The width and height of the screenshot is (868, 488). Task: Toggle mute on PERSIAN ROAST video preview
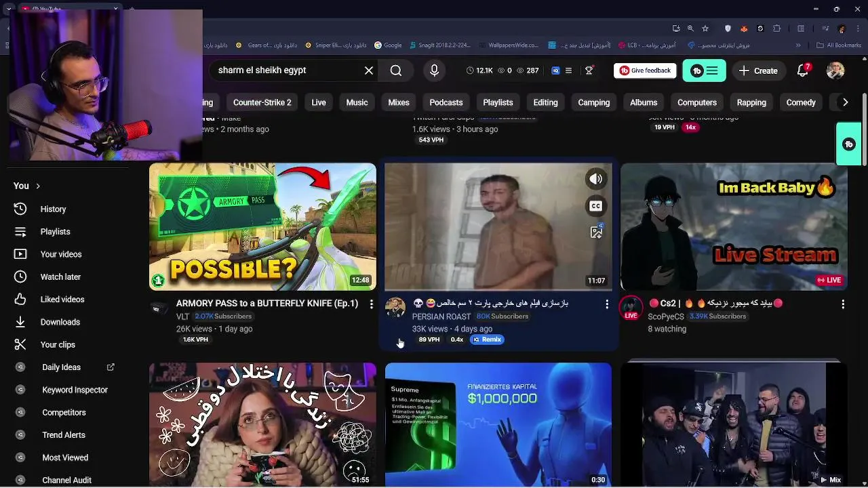595,179
